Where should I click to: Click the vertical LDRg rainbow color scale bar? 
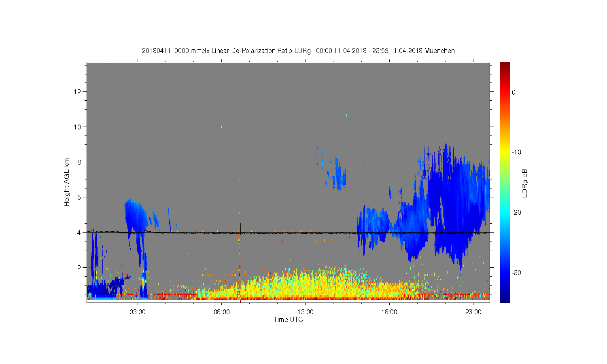[505, 182]
